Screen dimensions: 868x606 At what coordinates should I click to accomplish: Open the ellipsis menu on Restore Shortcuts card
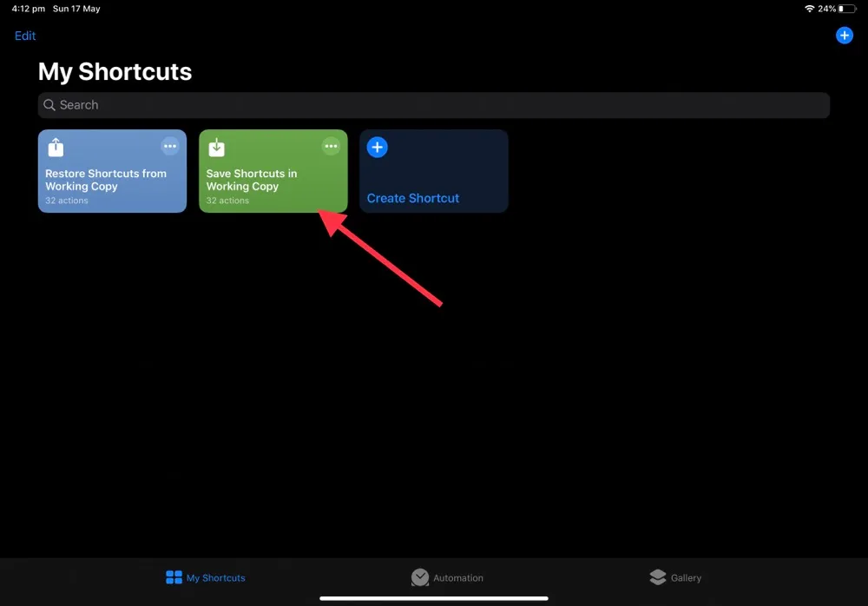coord(170,146)
